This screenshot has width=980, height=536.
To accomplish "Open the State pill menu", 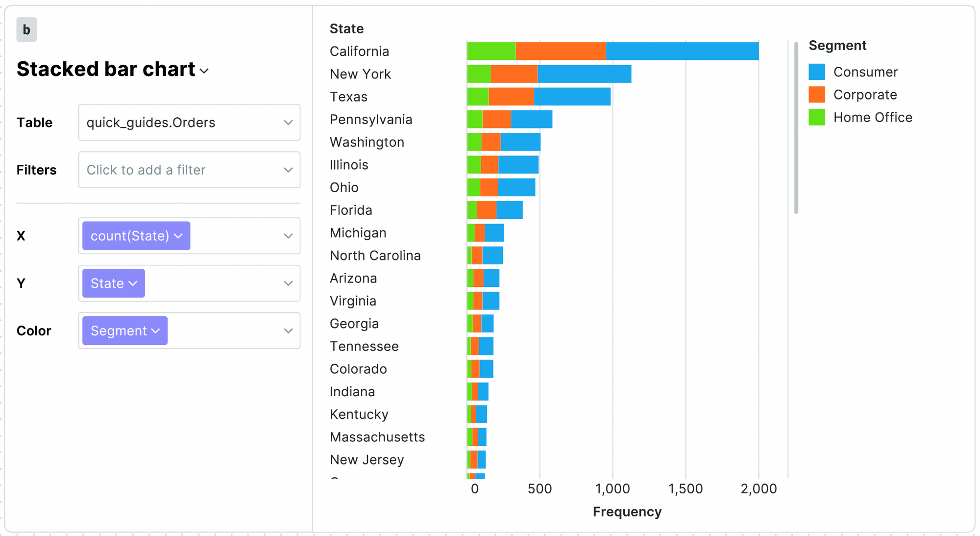I will pyautogui.click(x=113, y=283).
